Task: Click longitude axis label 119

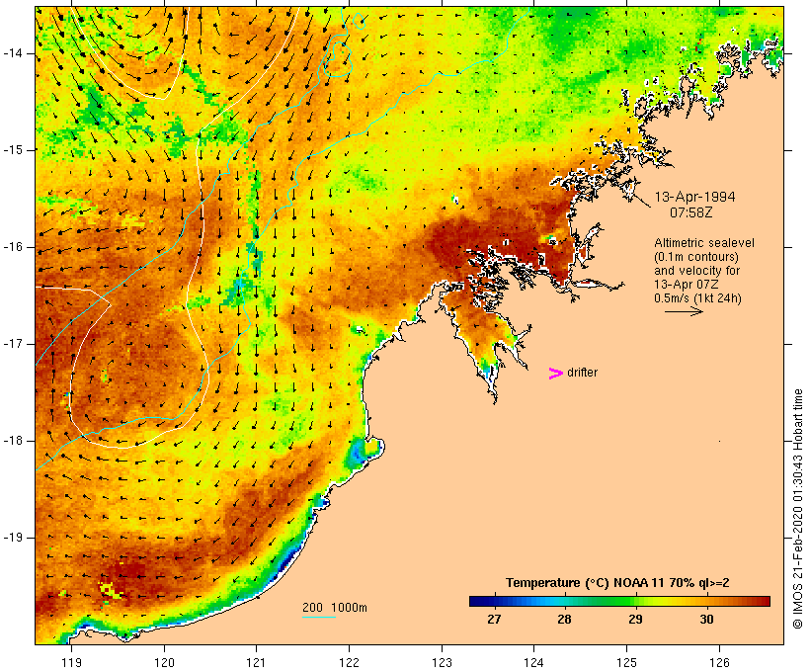Action: [x=71, y=662]
